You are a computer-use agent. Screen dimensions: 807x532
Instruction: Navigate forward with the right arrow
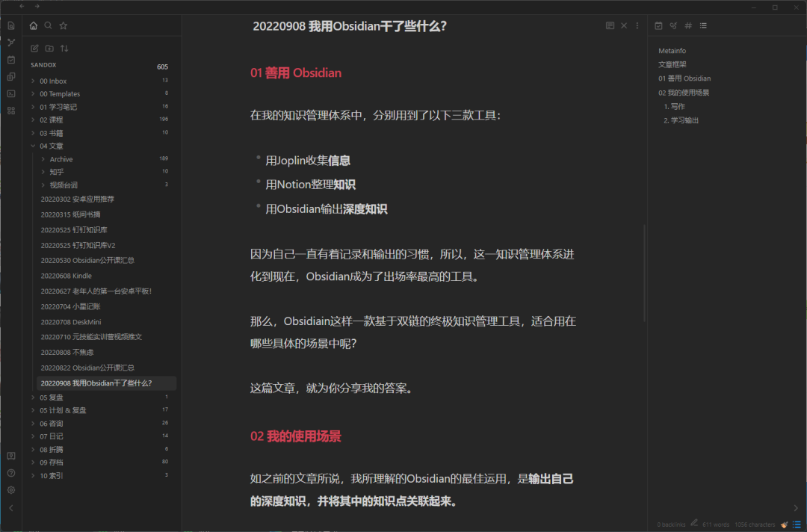coord(37,6)
